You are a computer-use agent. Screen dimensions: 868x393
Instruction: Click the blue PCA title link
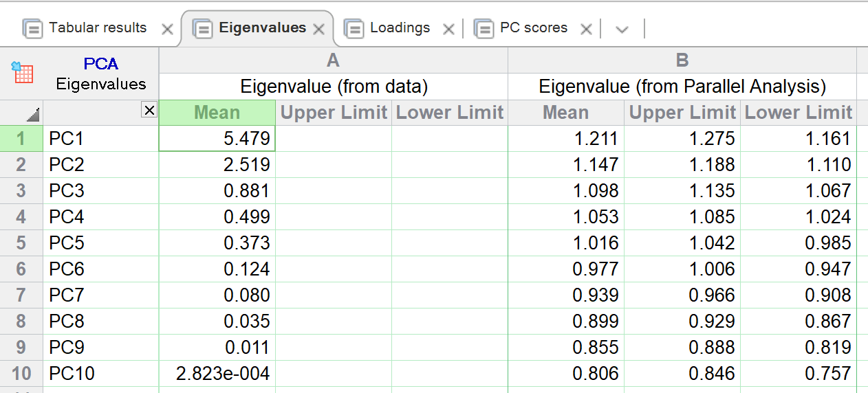click(x=101, y=64)
